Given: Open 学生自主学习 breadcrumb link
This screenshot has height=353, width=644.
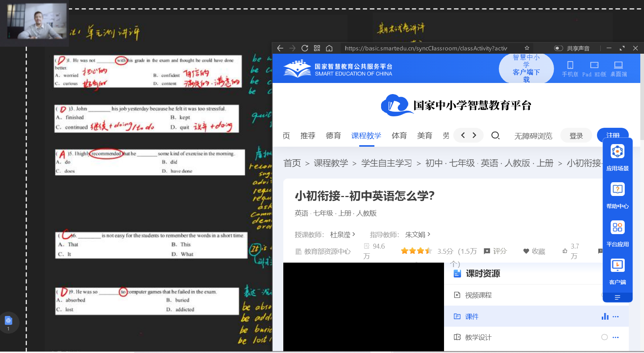Looking at the screenshot, I should tap(386, 163).
